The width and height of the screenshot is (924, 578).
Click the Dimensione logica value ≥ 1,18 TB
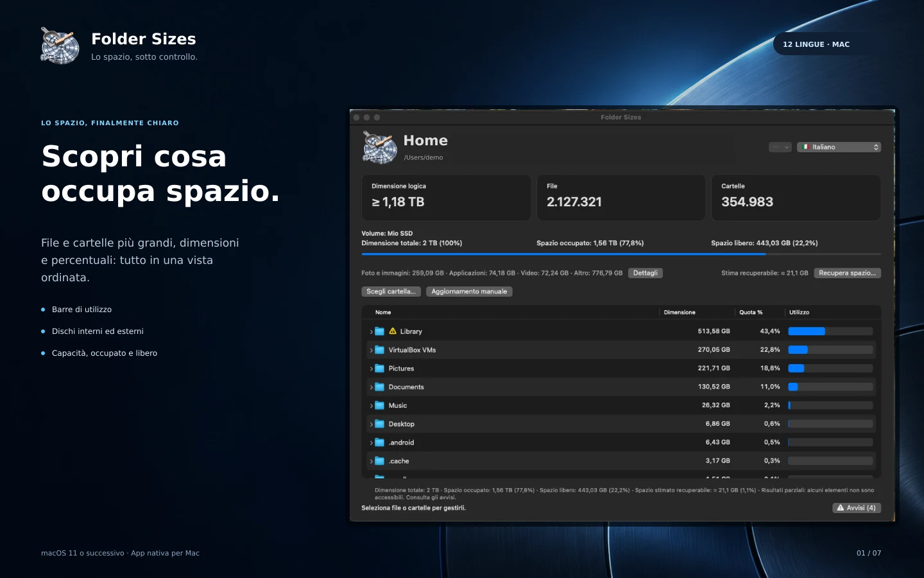pyautogui.click(x=398, y=202)
